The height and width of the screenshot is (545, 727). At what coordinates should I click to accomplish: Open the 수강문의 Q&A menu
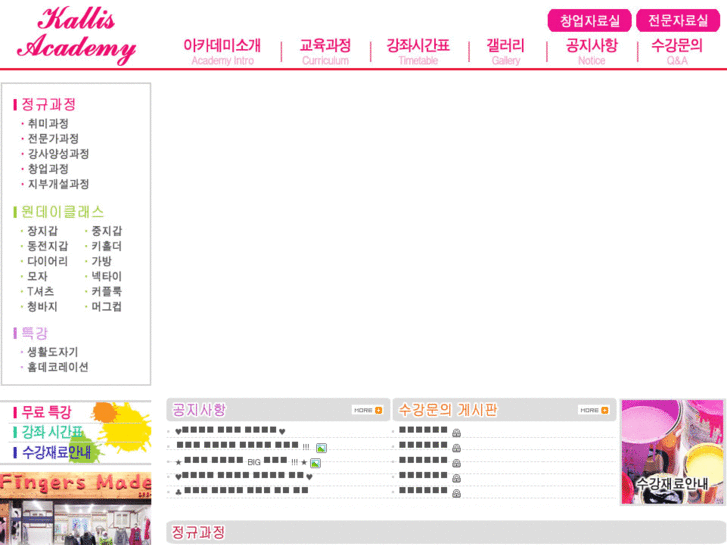677,51
